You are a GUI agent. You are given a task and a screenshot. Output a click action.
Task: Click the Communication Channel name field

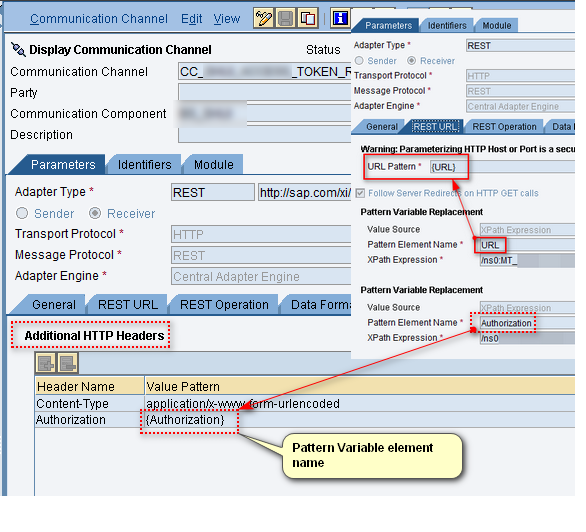[265, 71]
